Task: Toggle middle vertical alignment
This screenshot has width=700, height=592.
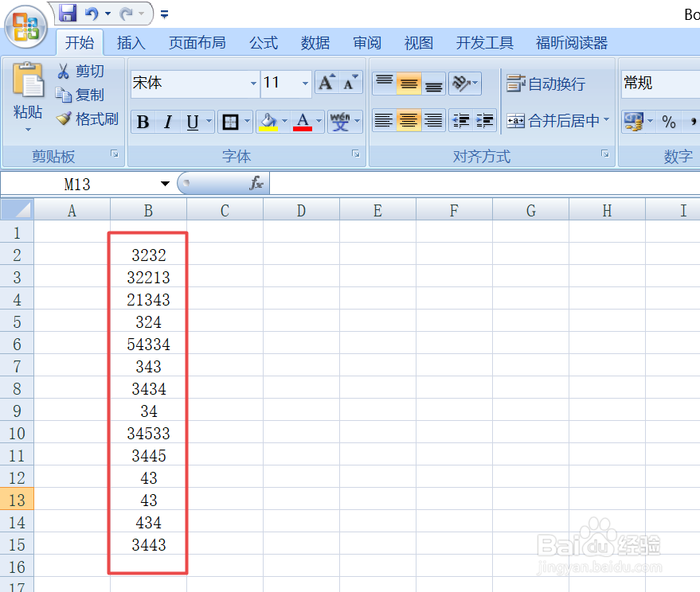Action: (409, 83)
